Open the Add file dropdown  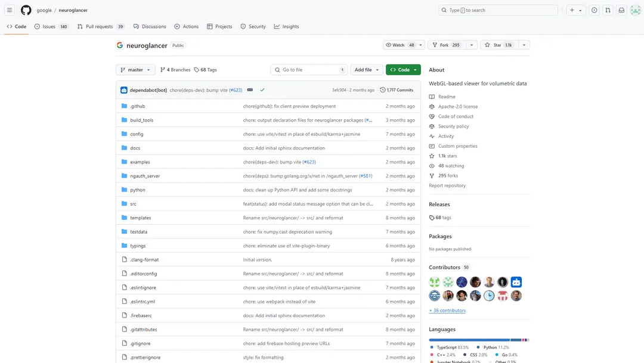coord(366,70)
